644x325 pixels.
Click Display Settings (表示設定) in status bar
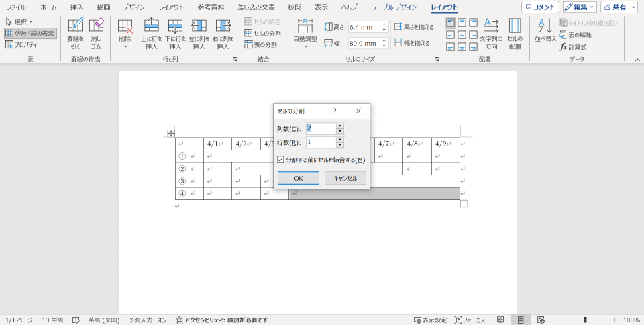click(431, 320)
